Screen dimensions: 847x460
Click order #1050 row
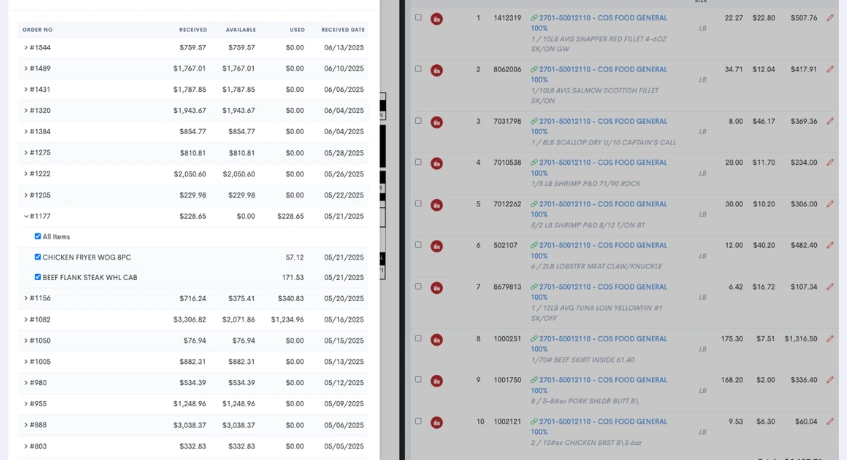pyautogui.click(x=193, y=341)
